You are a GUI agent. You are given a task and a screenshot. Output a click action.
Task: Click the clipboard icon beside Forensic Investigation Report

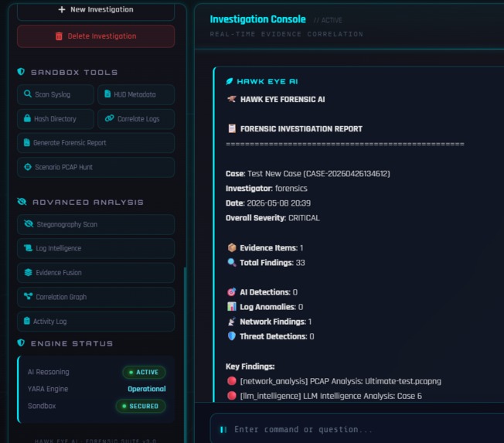coord(232,128)
